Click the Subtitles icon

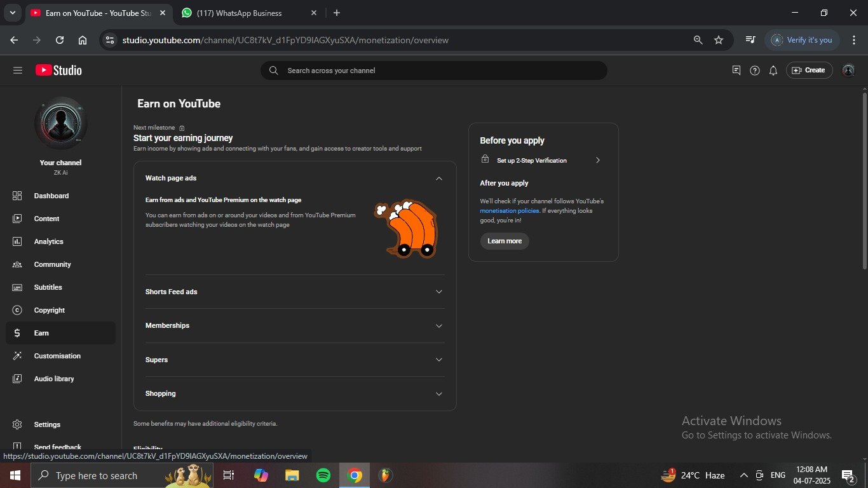coord(17,287)
